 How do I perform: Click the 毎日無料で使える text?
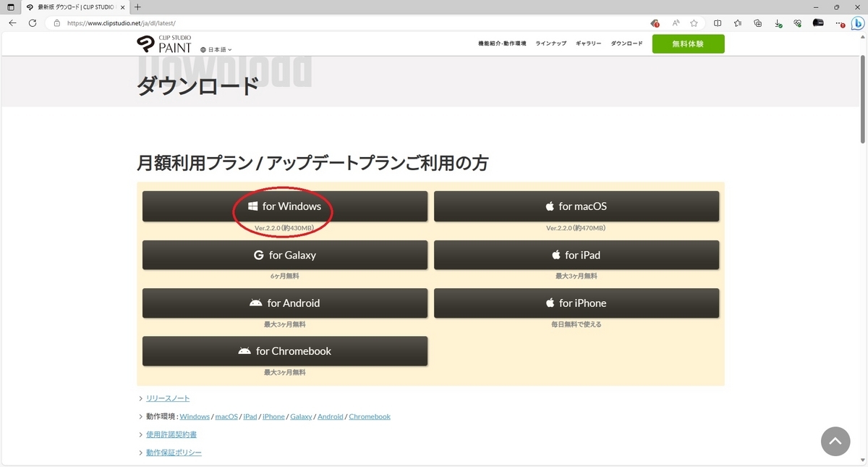tap(576, 324)
